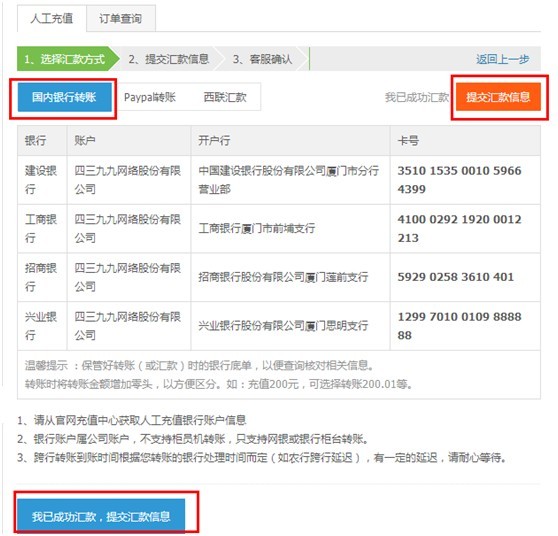Click the 开户行 column header

click(x=214, y=141)
